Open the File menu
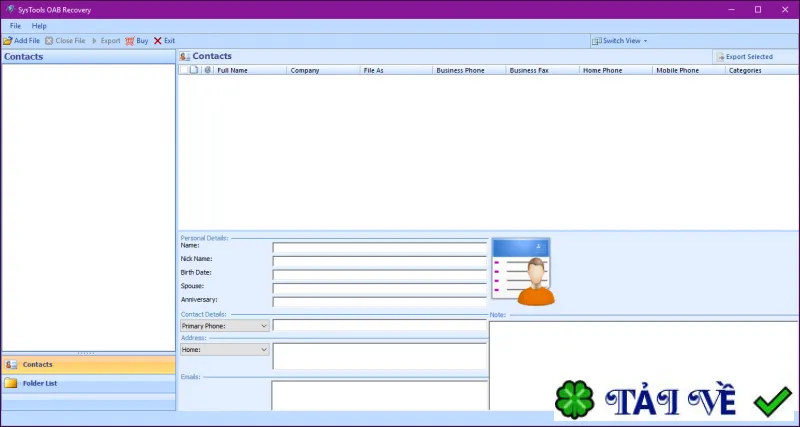The height and width of the screenshot is (427, 800). (x=15, y=26)
